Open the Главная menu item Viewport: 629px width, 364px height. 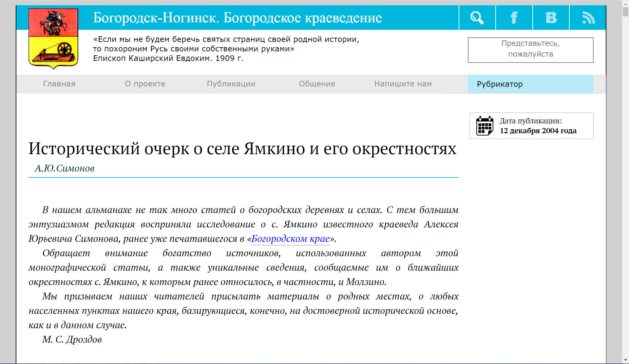(59, 84)
